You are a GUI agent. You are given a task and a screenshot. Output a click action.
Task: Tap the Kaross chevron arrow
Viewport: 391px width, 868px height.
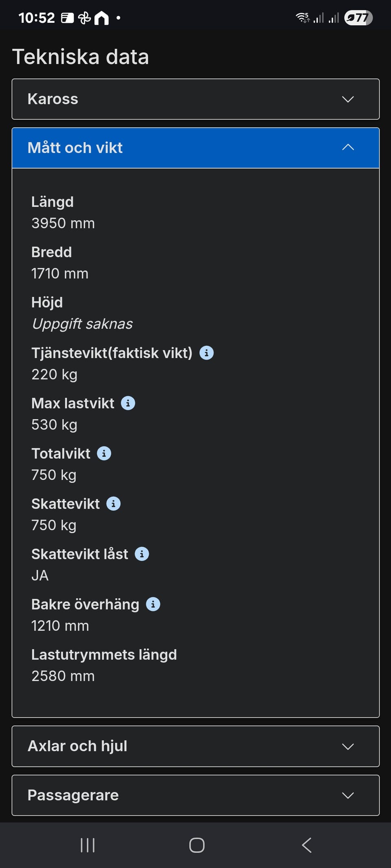click(348, 99)
